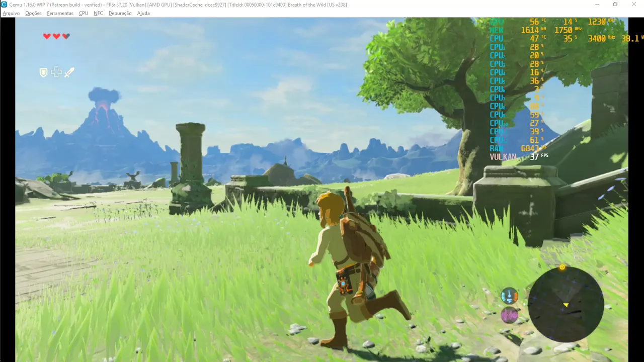Screen dimensions: 644x362
Task: Close the Cemu window
Action: point(633,5)
